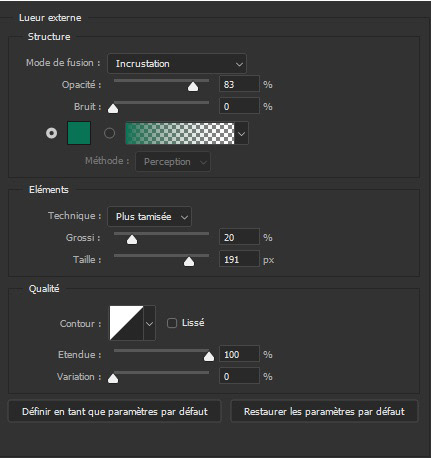Select the gradient radio button

109,133
